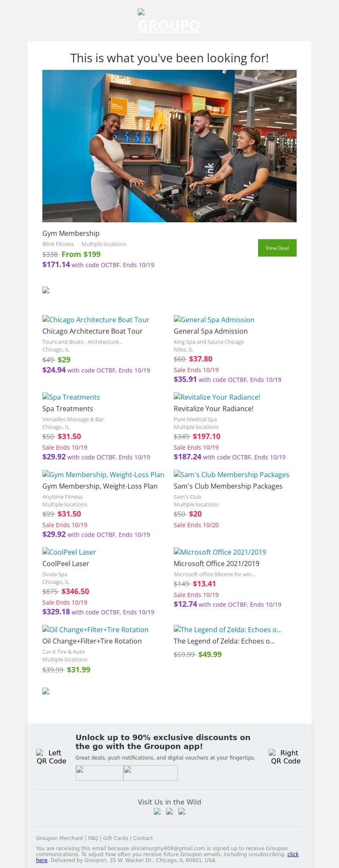
Task: Click the Sam's Club Membership Packages image link
Action: tap(231, 475)
